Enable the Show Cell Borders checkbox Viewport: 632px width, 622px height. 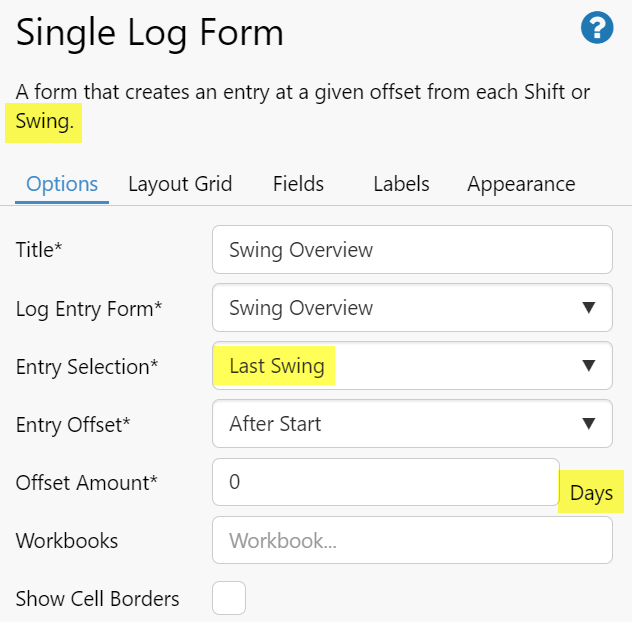tap(229, 599)
